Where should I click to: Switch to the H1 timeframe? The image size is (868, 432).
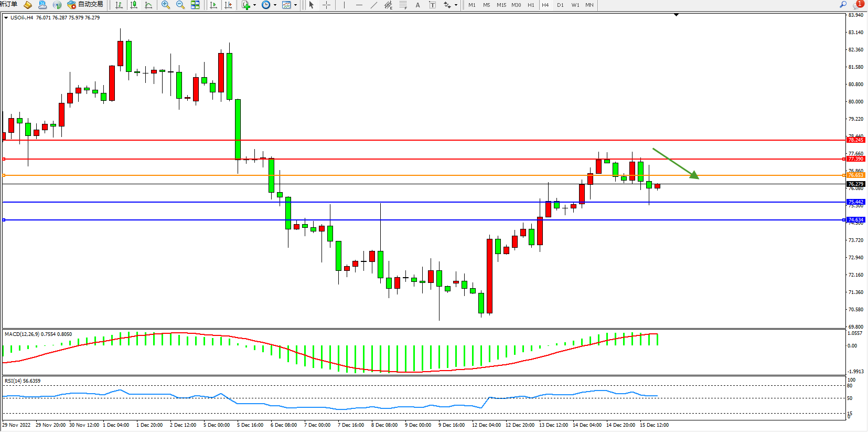tap(531, 5)
